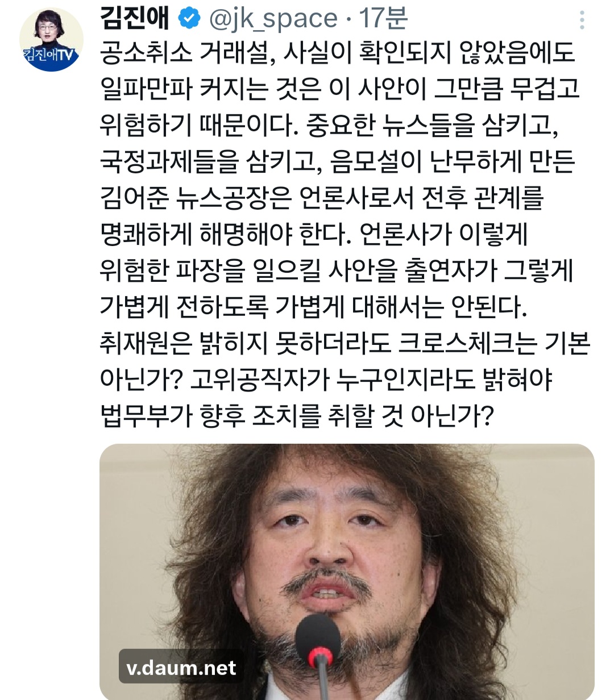Click the line beginning 일파만파 커지는
This screenshot has height=700, width=614.
pos(340,89)
